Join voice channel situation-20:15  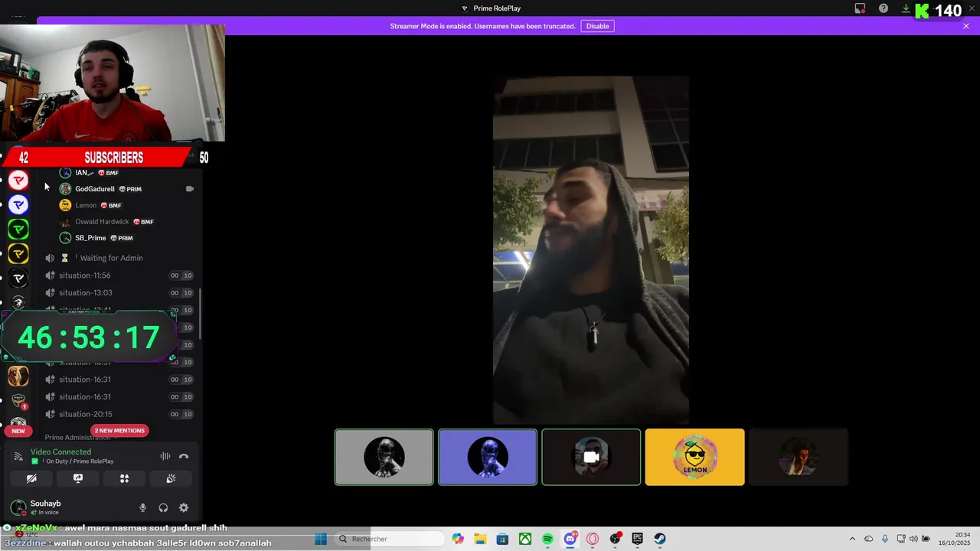point(119,414)
